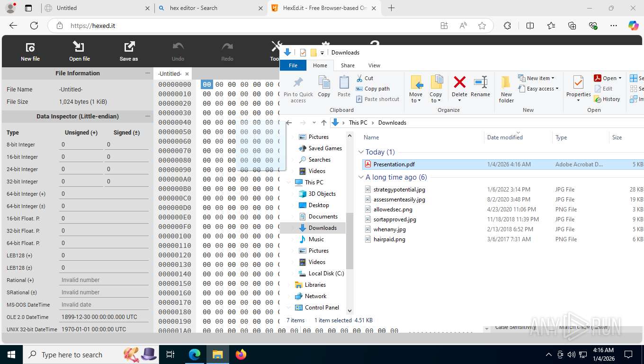Viewport: 644px width, 364px height.
Task: Select the Home ribbon tab
Action: 320,65
